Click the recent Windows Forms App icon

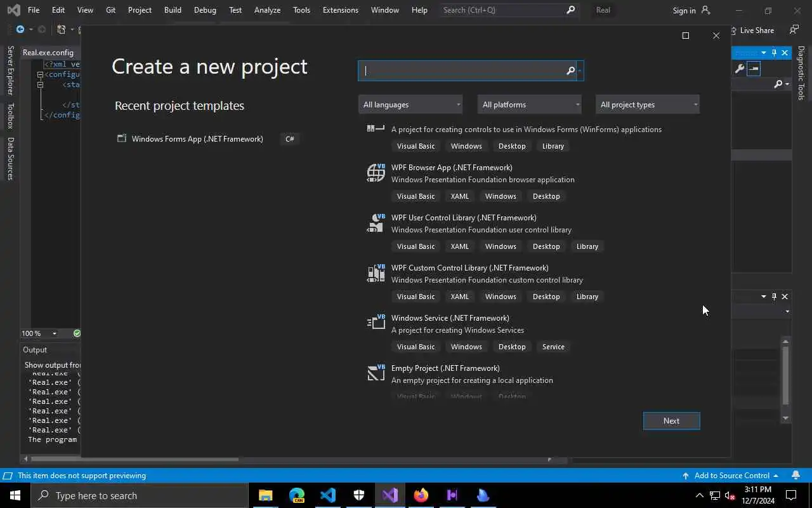click(x=122, y=138)
